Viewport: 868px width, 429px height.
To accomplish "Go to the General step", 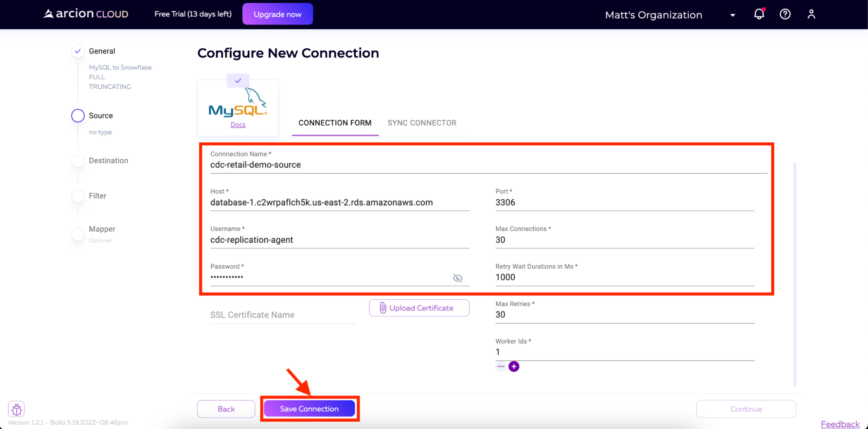I will (x=102, y=51).
